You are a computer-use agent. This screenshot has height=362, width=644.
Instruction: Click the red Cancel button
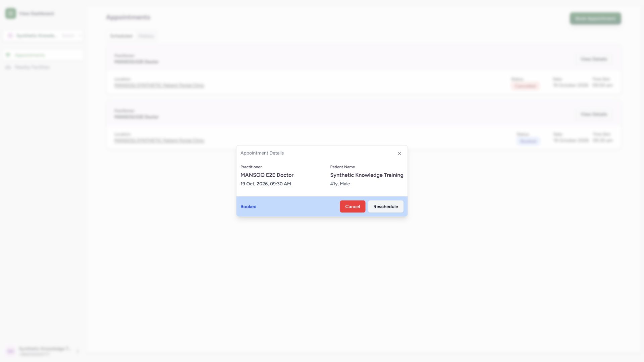point(353,206)
